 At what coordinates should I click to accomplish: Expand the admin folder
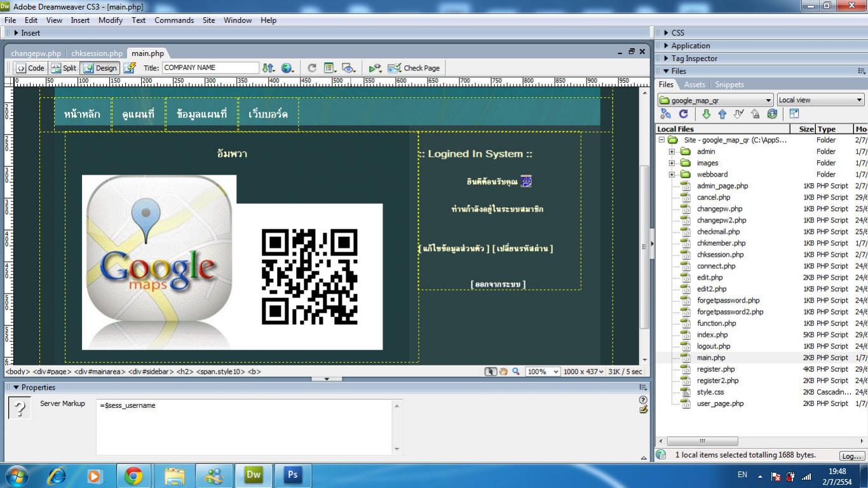[672, 151]
